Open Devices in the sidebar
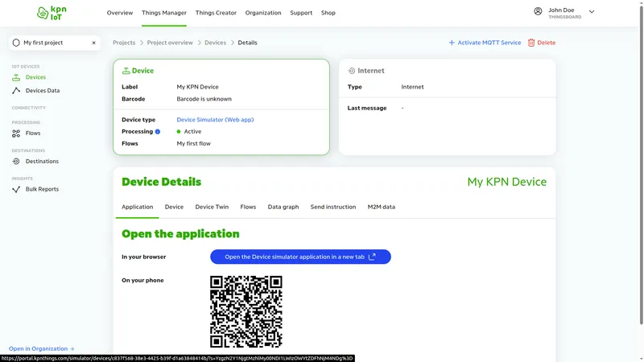The image size is (644, 362). pyautogui.click(x=35, y=77)
